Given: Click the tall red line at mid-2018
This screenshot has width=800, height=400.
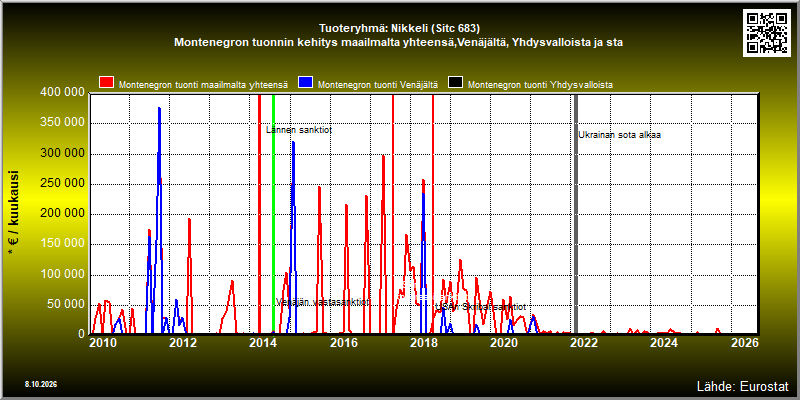Looking at the screenshot, I should 433,214.
